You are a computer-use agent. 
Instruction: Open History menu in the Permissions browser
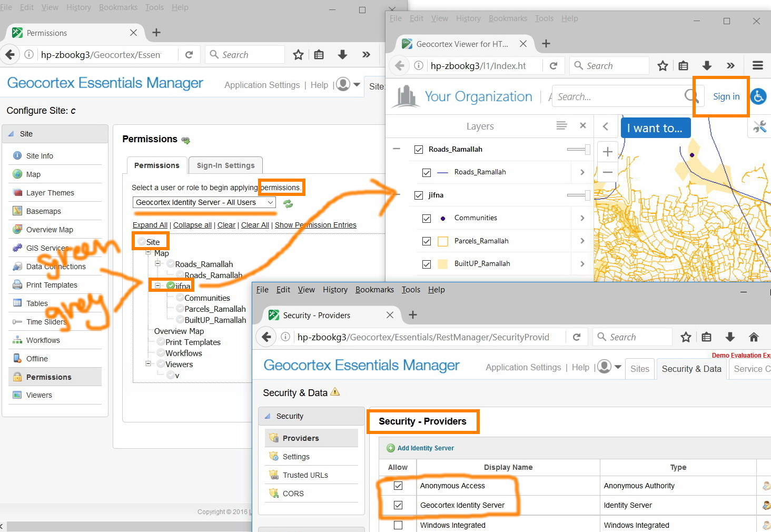(x=78, y=7)
